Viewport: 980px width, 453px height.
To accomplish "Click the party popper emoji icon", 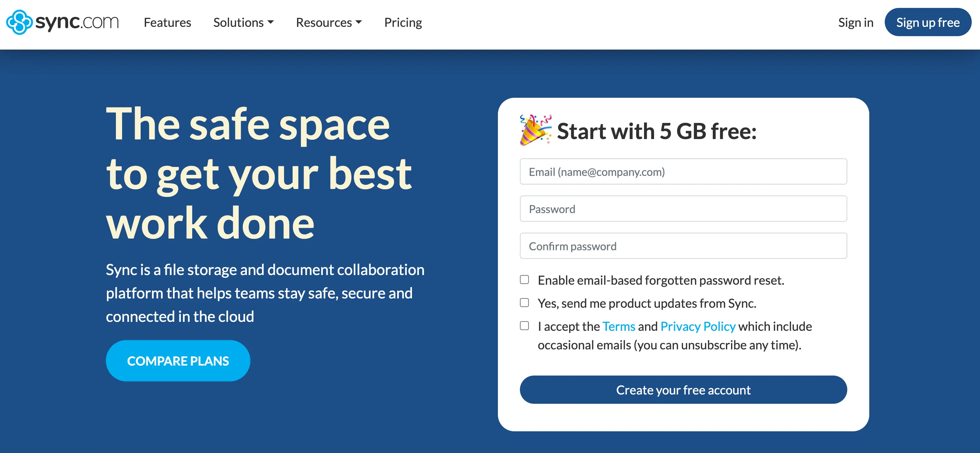I will (536, 130).
